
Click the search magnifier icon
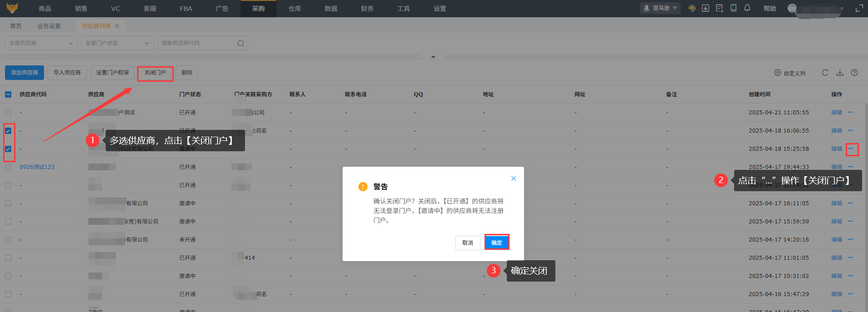pos(241,43)
